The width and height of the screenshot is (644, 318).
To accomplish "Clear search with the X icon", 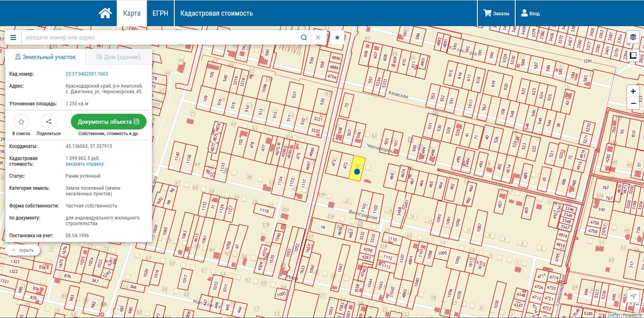I will (318, 37).
